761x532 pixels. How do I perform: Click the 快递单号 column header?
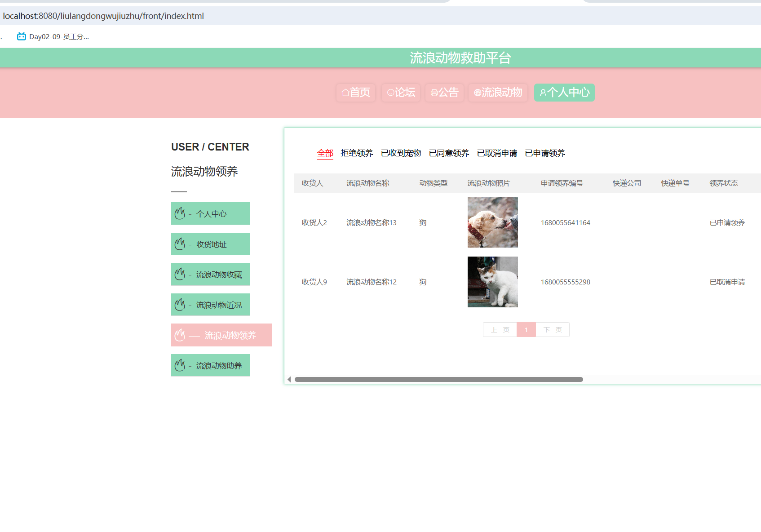[675, 183]
